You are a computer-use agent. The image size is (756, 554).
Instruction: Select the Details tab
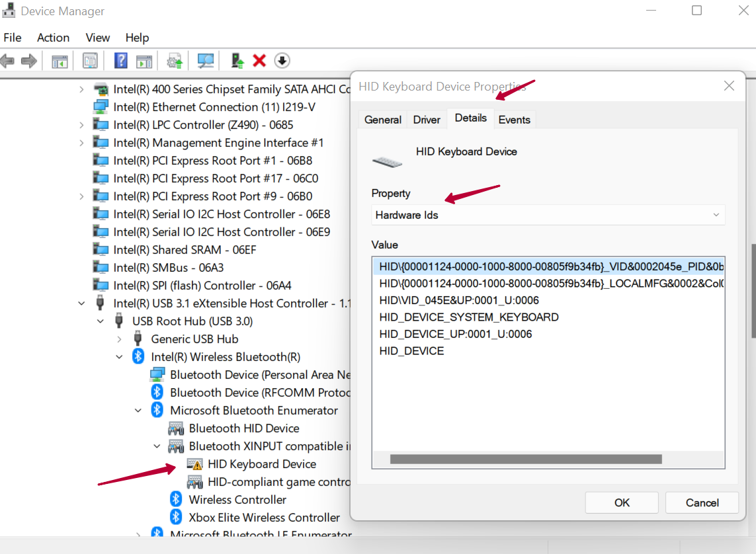470,118
